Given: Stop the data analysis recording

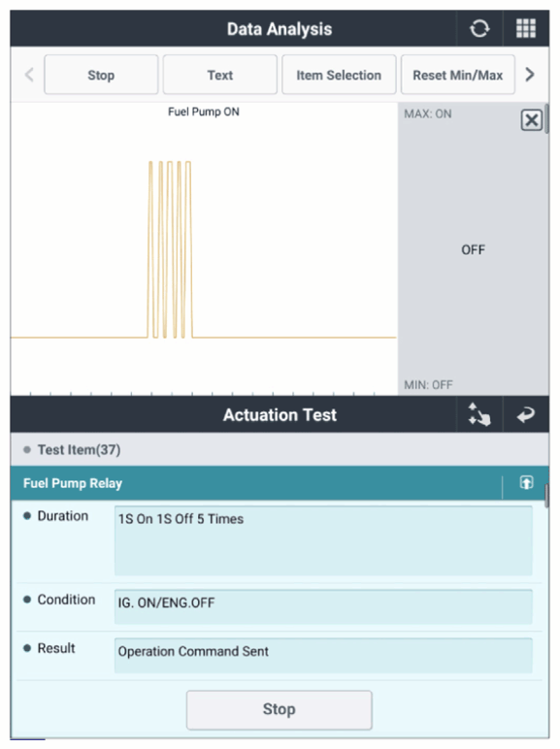Looking at the screenshot, I should click(101, 75).
